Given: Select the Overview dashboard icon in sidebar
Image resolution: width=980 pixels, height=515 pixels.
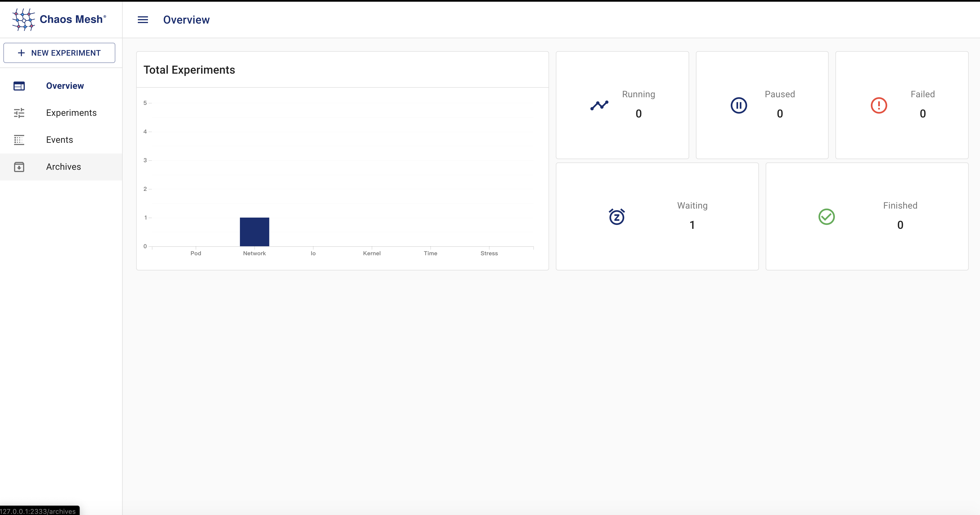Looking at the screenshot, I should coord(19,86).
